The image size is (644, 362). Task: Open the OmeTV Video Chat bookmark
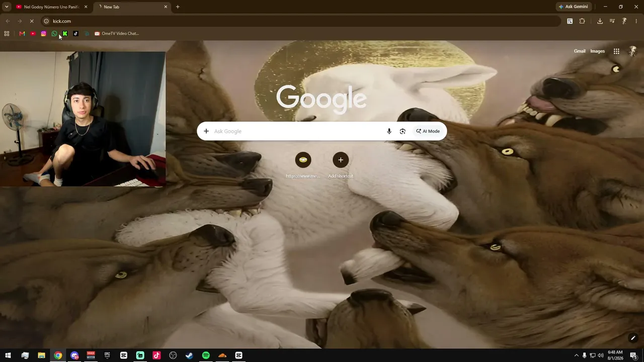pos(117,34)
